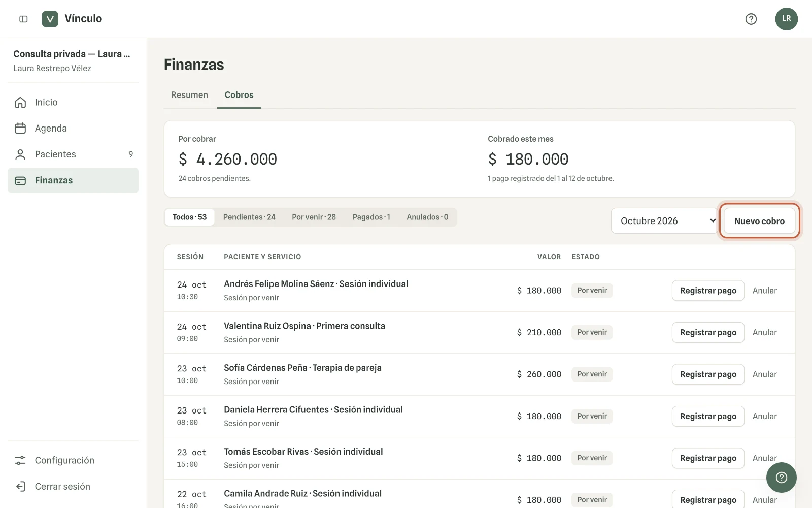The width and height of the screenshot is (812, 508).
Task: Anular the Sofía Cárdenas Peña charge
Action: click(765, 374)
